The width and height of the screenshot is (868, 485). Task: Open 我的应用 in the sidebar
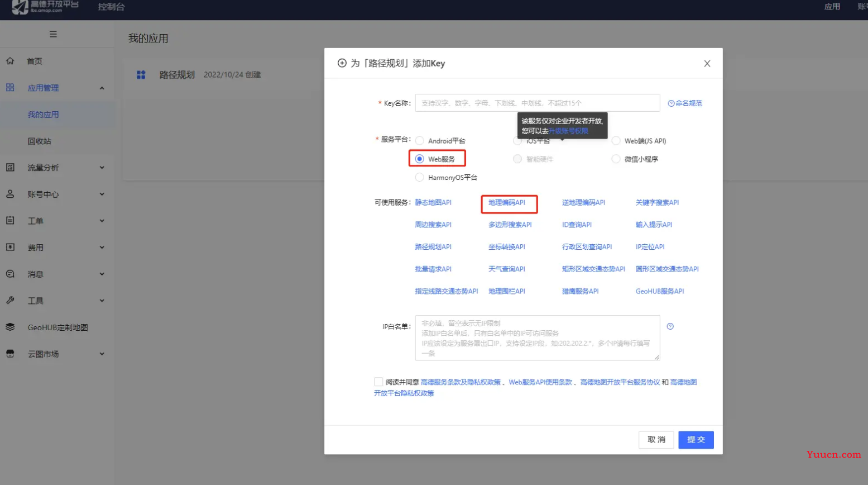44,115
